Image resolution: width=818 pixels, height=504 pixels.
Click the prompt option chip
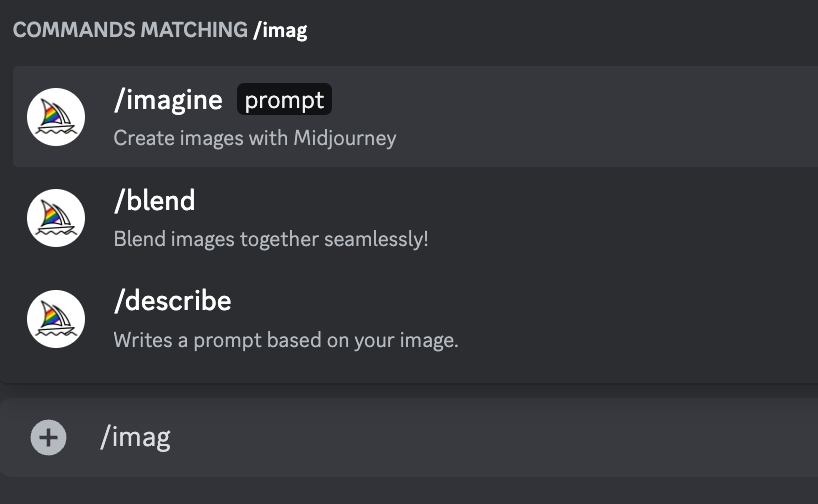tap(284, 99)
